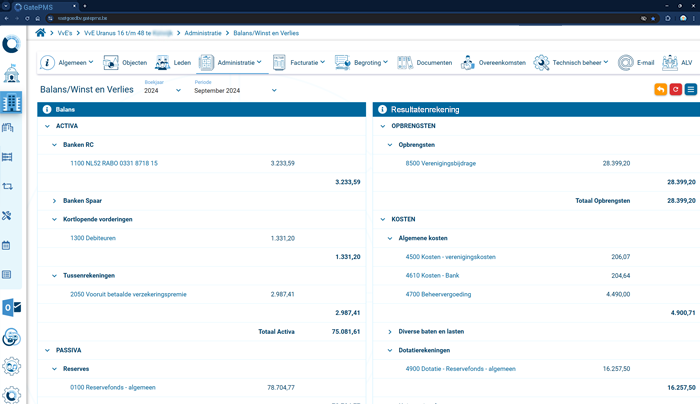Viewport: 700px width, 404px height.
Task: Expand Diverse baten en lasten
Action: pyautogui.click(x=390, y=331)
